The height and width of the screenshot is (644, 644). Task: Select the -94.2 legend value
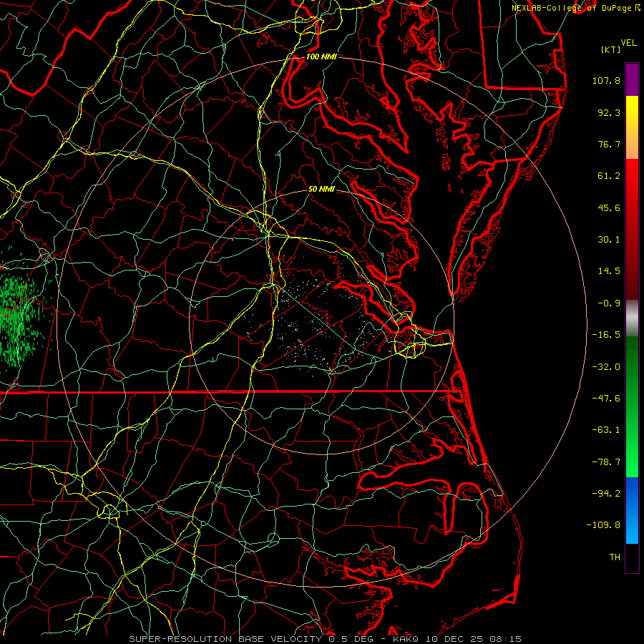(x=606, y=494)
